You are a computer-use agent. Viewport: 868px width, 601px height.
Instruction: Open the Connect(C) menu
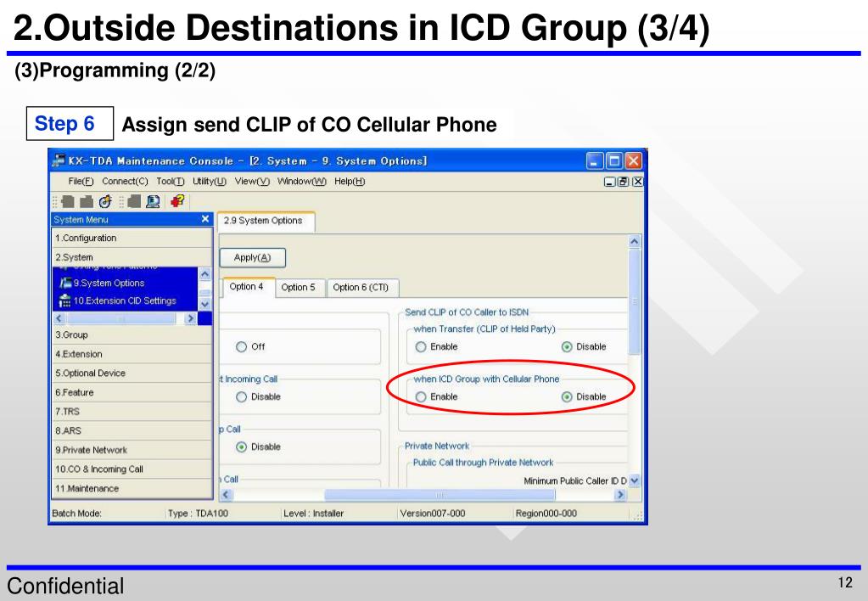[x=125, y=181]
